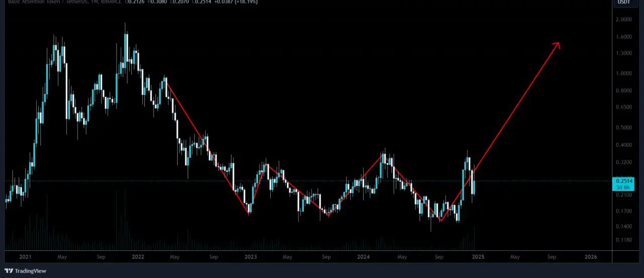Viewport: 644px width, 278px height.
Task: Click the 2.0000 price axis label
Action: click(623, 20)
